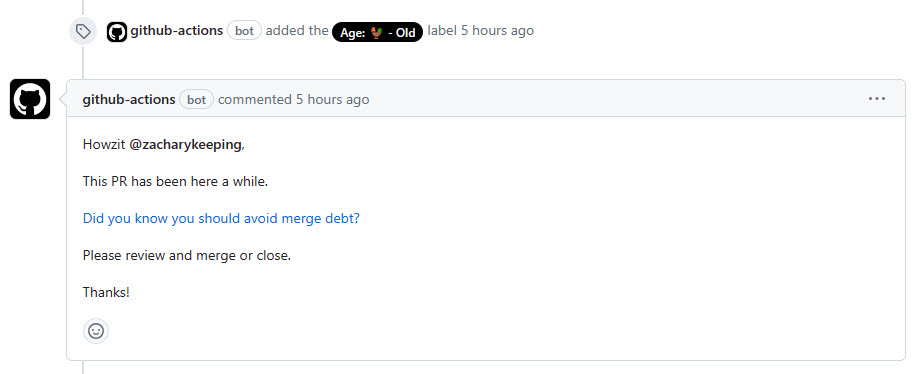This screenshot has height=374, width=920.
Task: Open the small github-actions avatar in label event
Action: tap(117, 32)
